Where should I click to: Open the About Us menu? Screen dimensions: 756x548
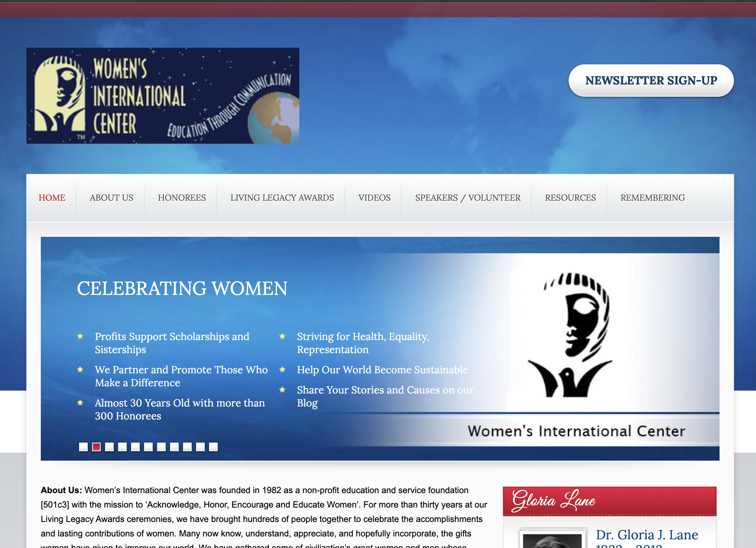click(x=112, y=198)
